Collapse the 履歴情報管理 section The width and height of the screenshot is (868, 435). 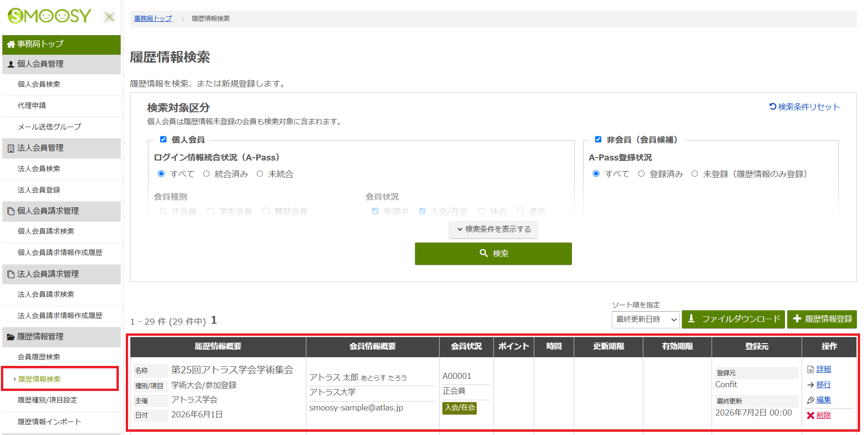point(61,337)
